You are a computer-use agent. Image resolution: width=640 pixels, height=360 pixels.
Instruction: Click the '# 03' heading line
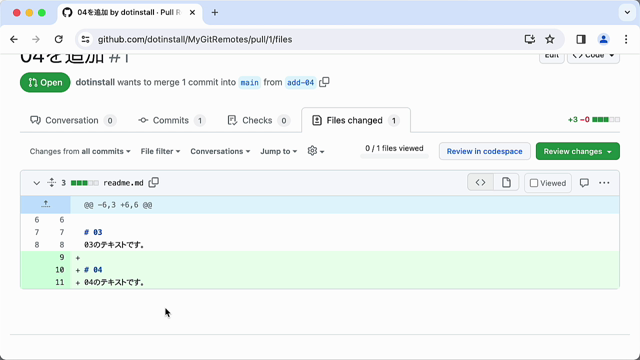(x=93, y=232)
